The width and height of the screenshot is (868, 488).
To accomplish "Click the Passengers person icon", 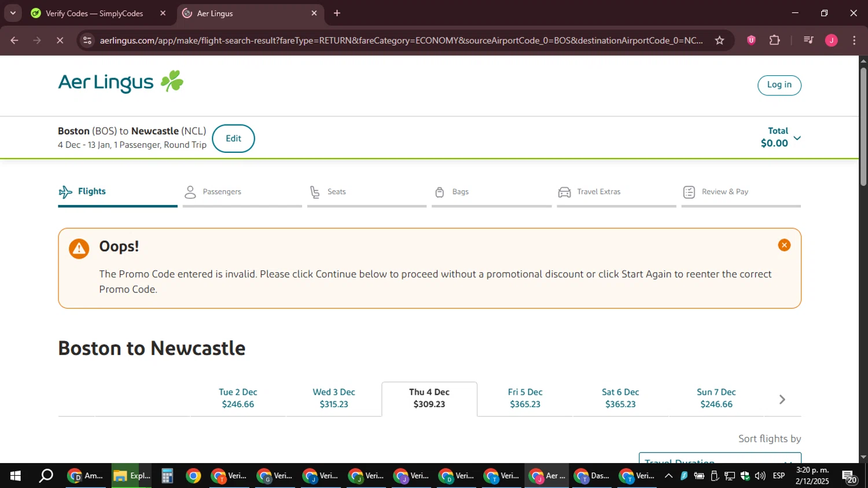I will 190,192.
